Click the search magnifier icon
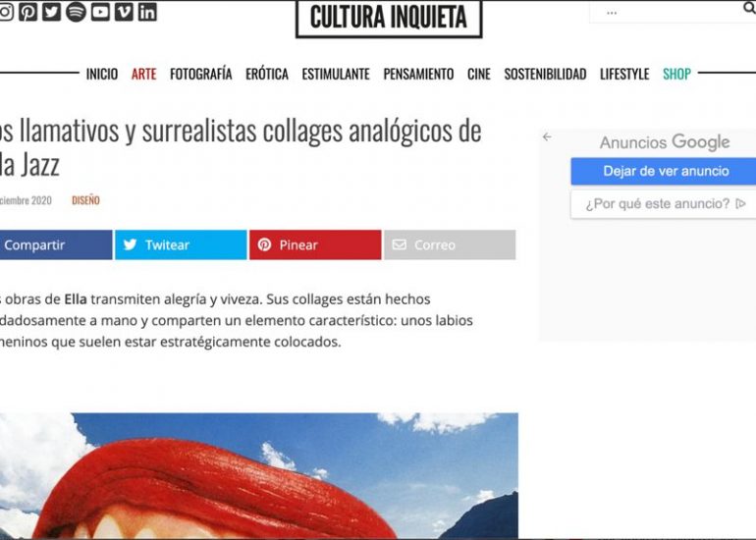Viewport: 756px width, 540px height. (749, 8)
